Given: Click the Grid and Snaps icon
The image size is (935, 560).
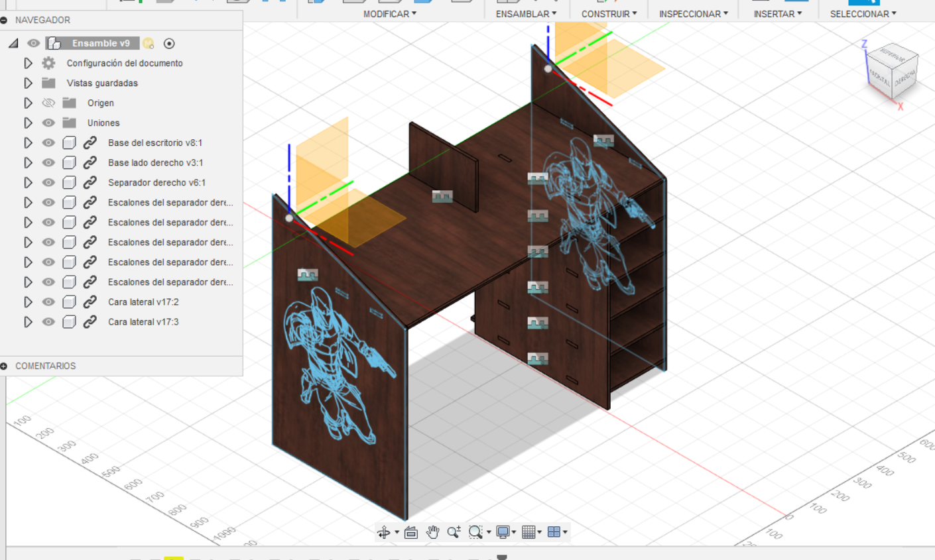Looking at the screenshot, I should 529,532.
